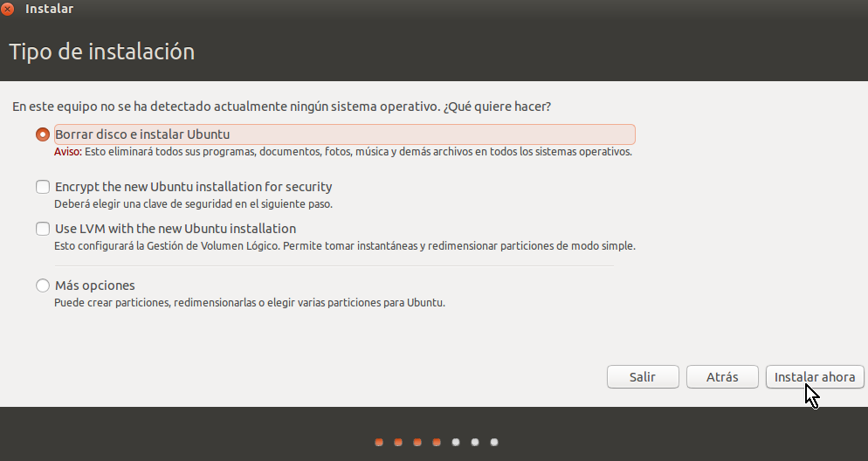
Task: Start installation with "Instalar ahora"
Action: (815, 377)
